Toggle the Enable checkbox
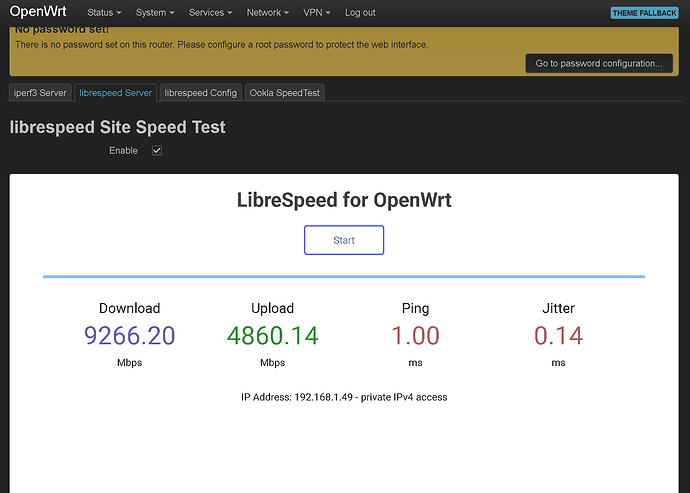This screenshot has height=493, width=690. tap(157, 151)
